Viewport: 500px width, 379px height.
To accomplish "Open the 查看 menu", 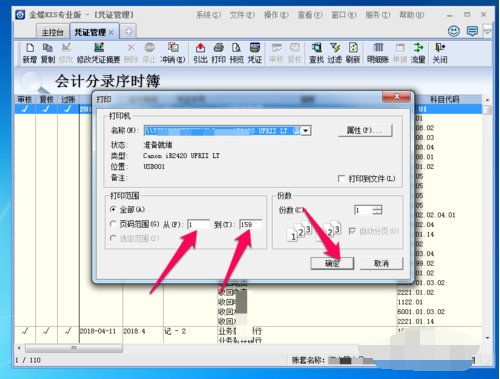I will coord(310,15).
